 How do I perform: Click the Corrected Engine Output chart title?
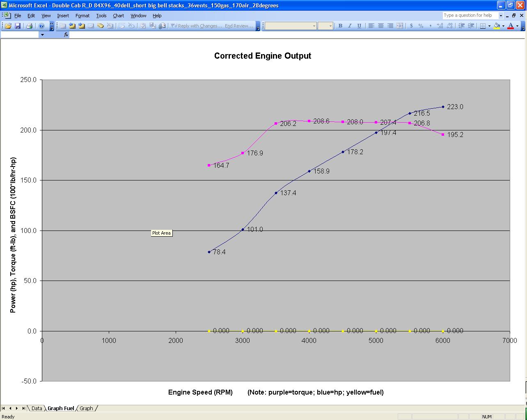263,56
